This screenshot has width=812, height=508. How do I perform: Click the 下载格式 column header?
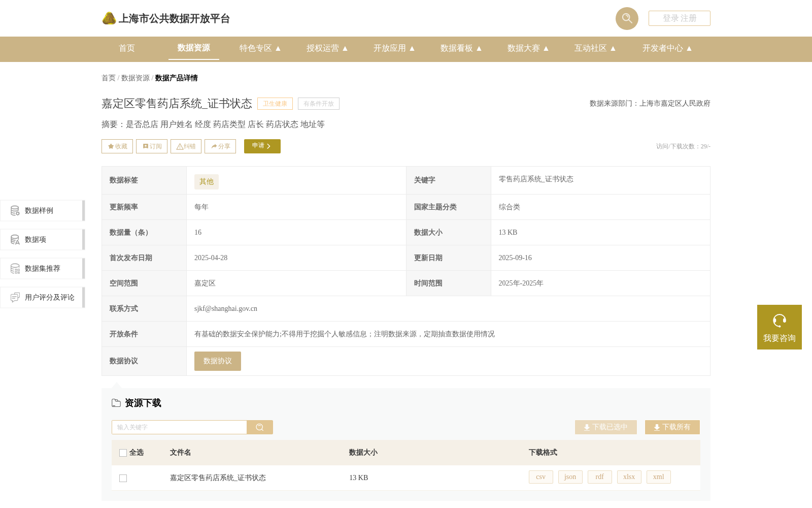tap(543, 453)
